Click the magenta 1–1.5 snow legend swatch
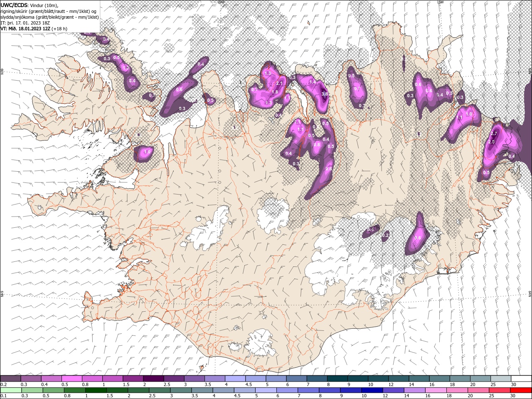 pos(112,379)
